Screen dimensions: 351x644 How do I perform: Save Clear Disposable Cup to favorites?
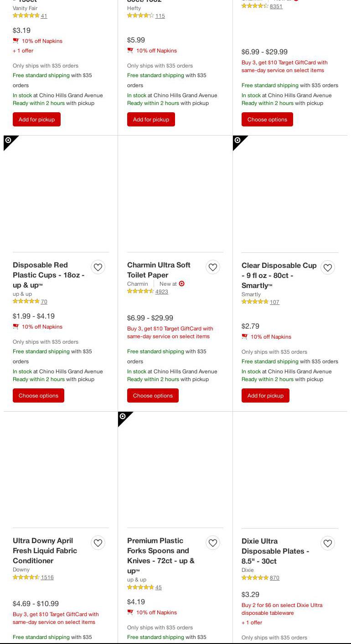click(328, 267)
